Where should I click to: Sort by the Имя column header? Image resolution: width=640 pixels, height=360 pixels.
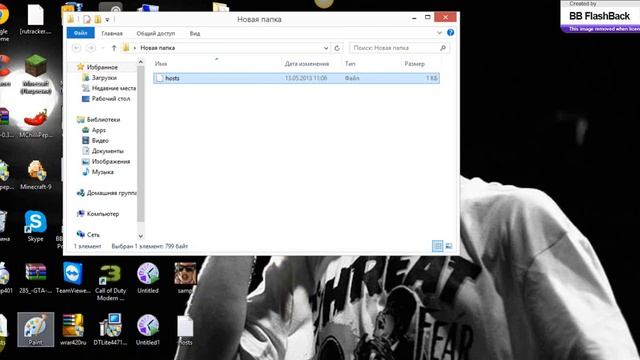pos(161,64)
